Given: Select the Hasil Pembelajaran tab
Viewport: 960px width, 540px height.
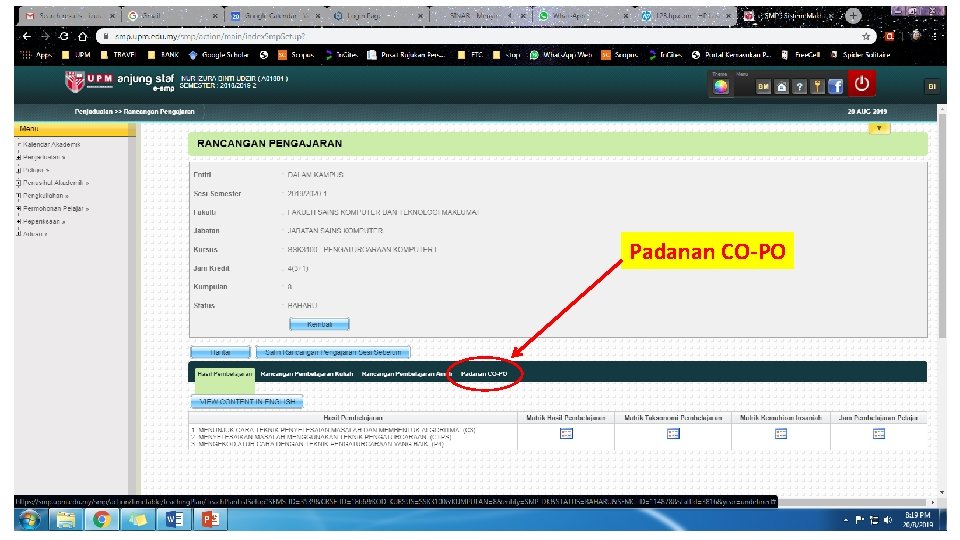Looking at the screenshot, I should [225, 373].
